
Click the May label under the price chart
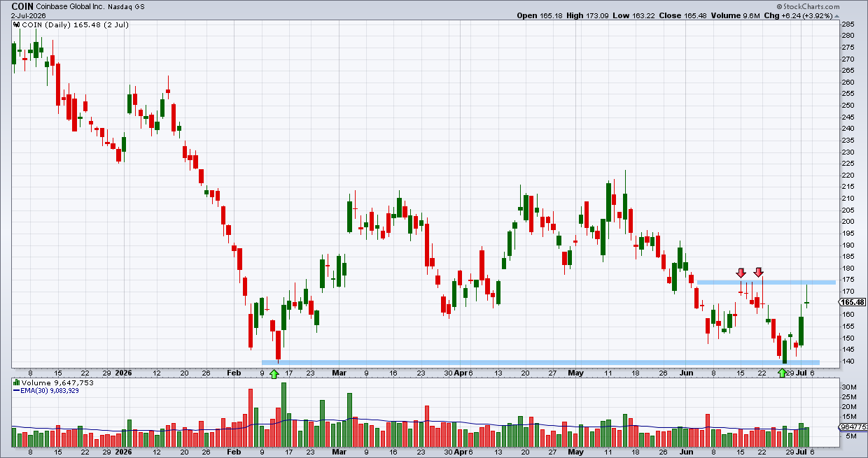pos(575,373)
